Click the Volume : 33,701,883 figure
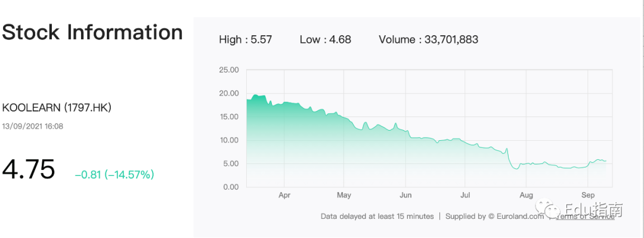The height and width of the screenshot is (238, 644). pos(428,40)
